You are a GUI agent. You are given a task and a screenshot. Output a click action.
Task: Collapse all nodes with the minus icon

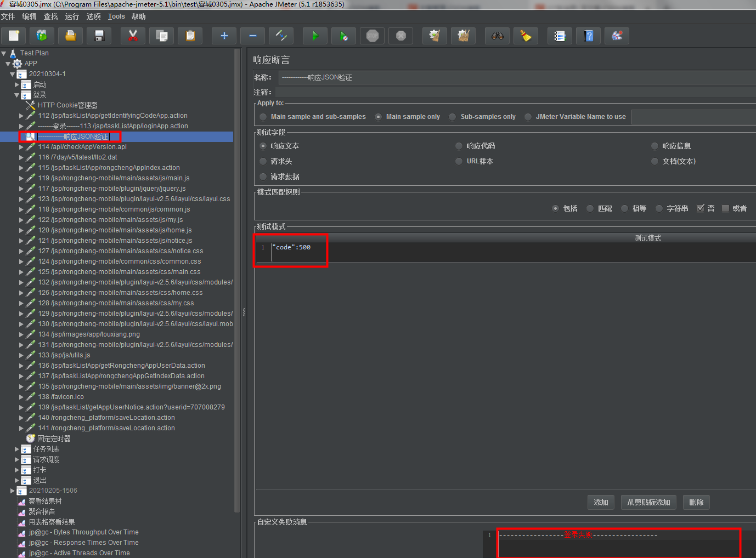click(252, 36)
